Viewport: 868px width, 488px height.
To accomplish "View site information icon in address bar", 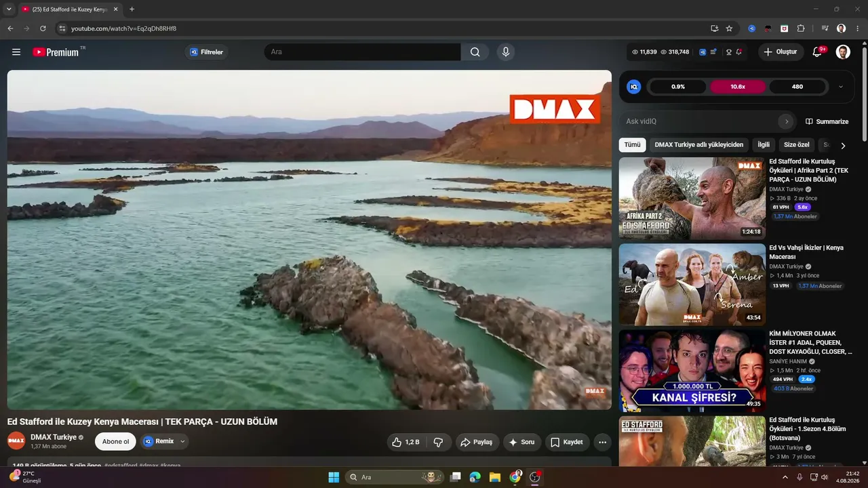I will tap(62, 28).
